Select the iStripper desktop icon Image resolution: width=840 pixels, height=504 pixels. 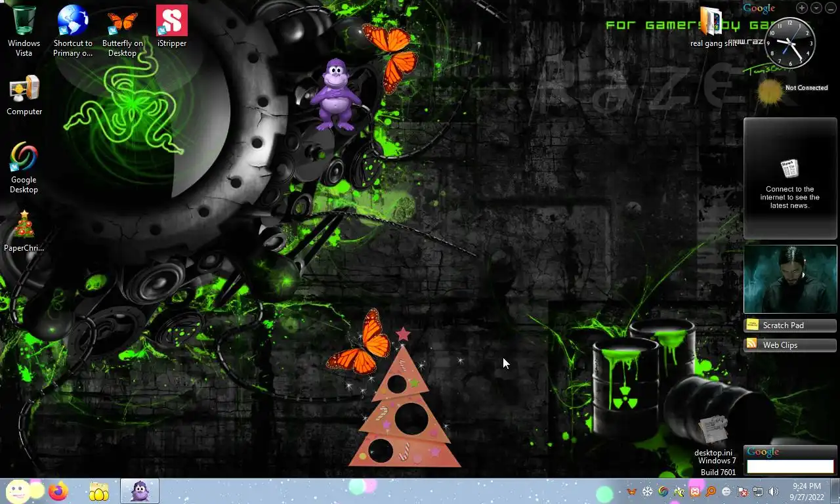coord(172,26)
